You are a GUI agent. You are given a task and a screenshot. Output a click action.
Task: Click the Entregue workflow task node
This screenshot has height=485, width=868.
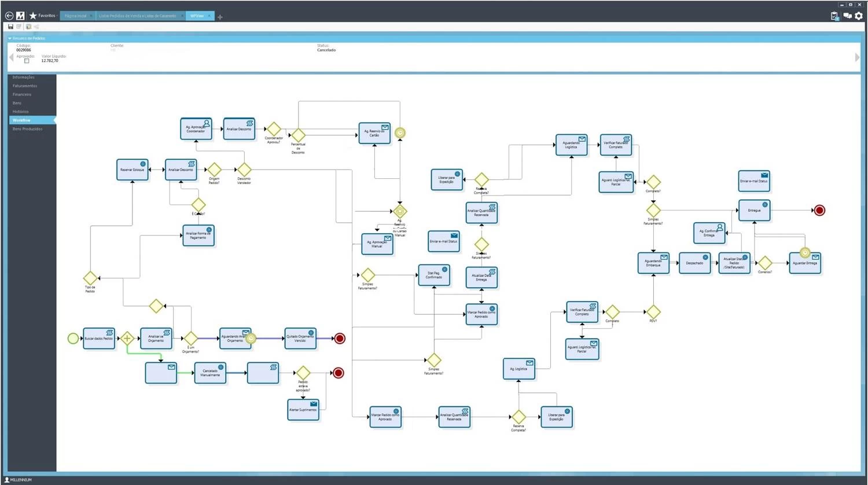pos(754,211)
